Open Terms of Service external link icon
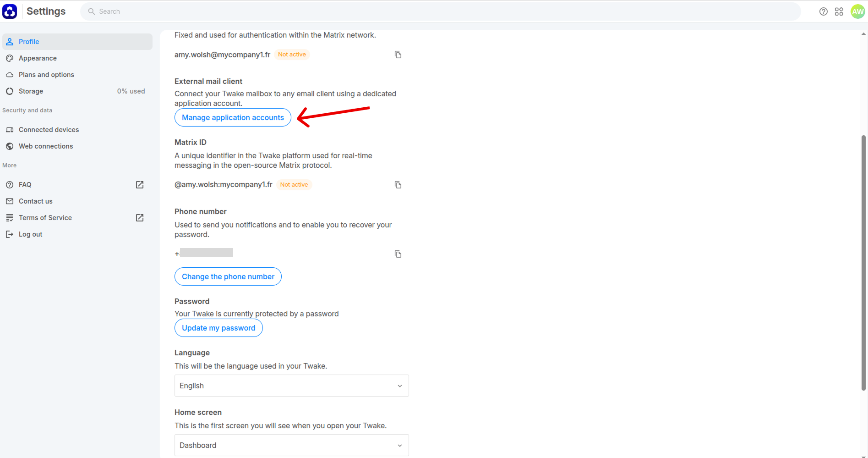Viewport: 868px width, 458px height. tap(140, 218)
